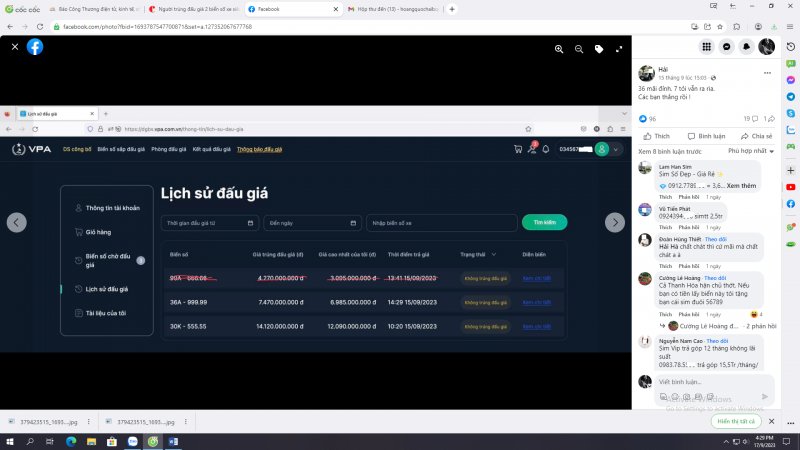Zoom out of the photo
Image resolution: width=800 pixels, height=450 pixels.
click(x=579, y=48)
